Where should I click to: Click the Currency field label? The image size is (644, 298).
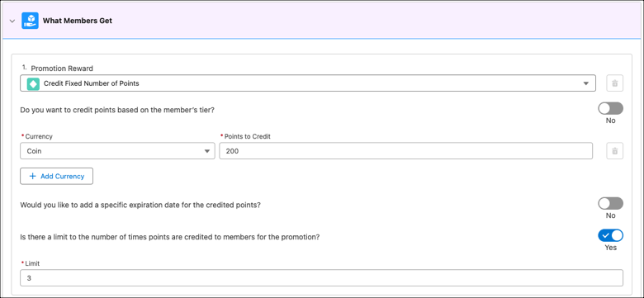(x=39, y=136)
